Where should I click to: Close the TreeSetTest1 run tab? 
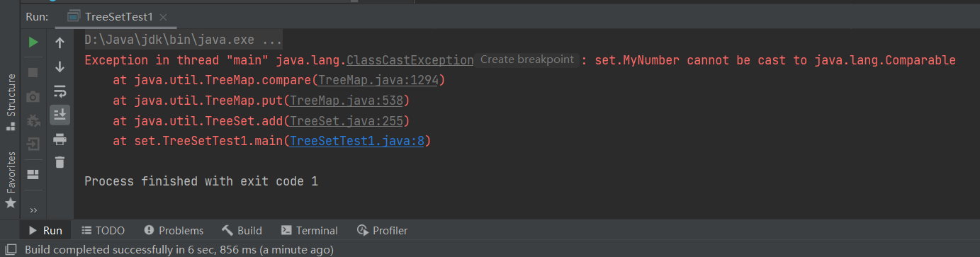pos(163,16)
